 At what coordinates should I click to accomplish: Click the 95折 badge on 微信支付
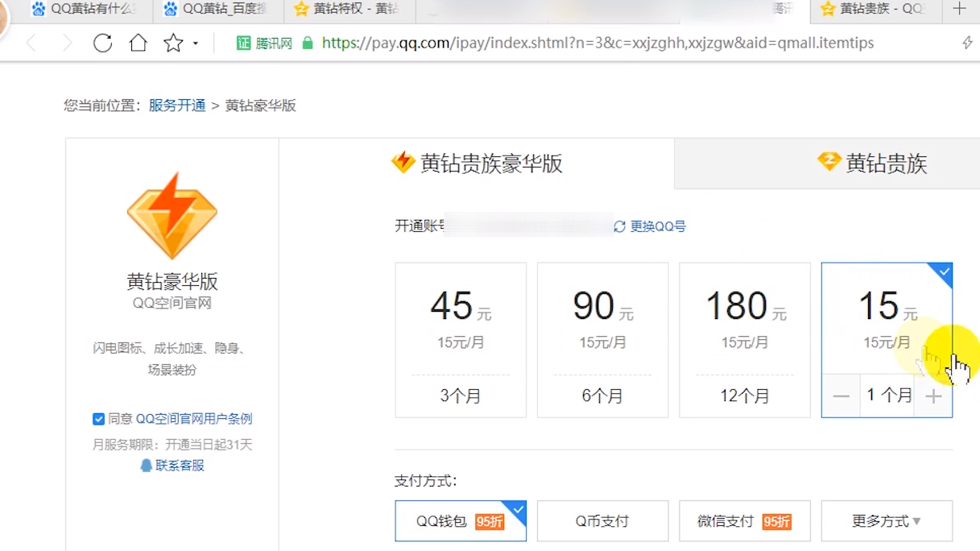point(775,522)
